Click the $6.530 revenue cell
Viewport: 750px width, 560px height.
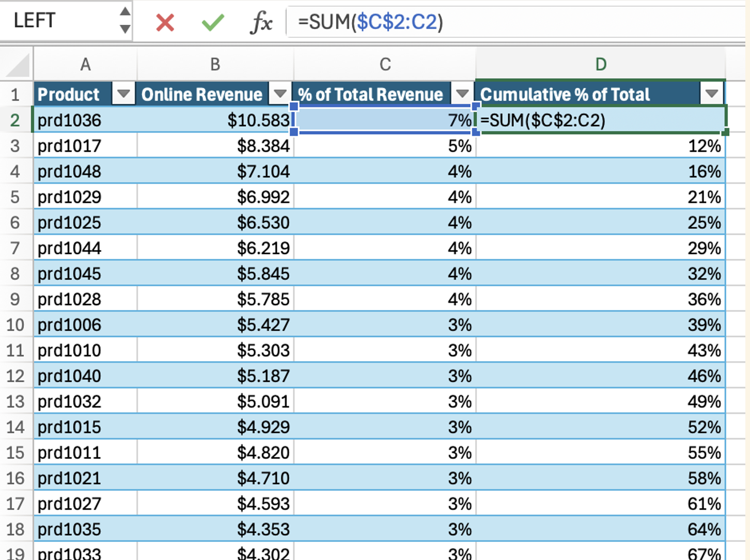[215, 223]
